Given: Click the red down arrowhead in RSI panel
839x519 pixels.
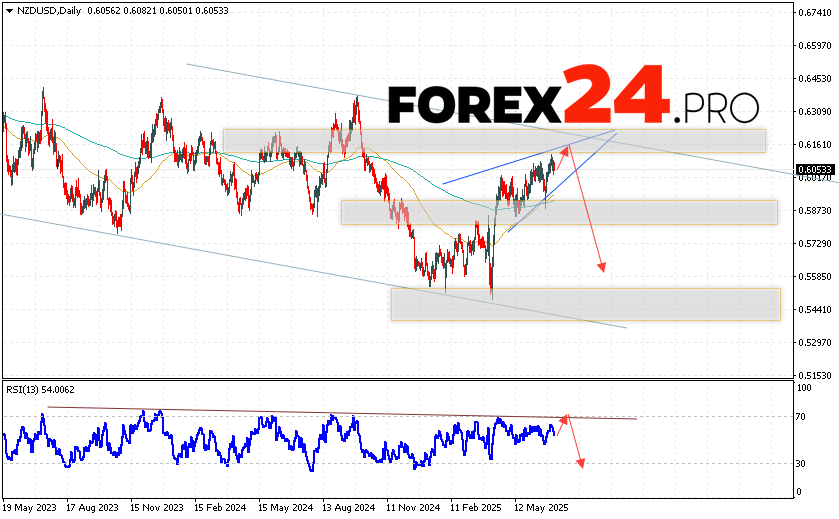Looking at the screenshot, I should (x=579, y=462).
